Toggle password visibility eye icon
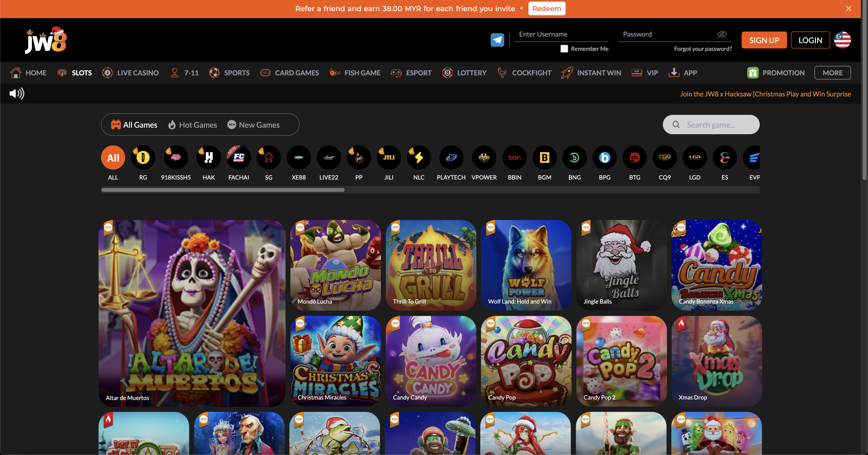Viewport: 868px width, 455px height. 722,34
